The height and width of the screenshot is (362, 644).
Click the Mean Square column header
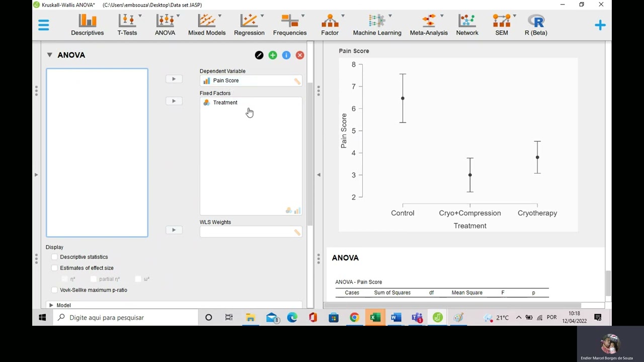click(467, 293)
